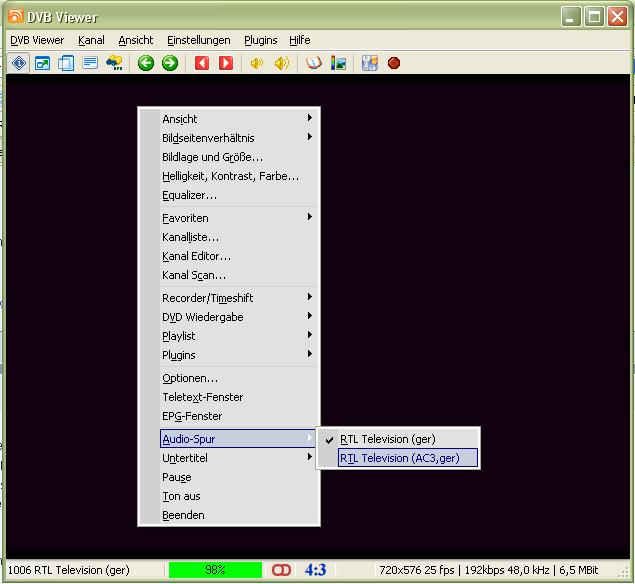Maximize the DVB Viewer window
Viewport: 635px width, 584px height.
click(594, 17)
